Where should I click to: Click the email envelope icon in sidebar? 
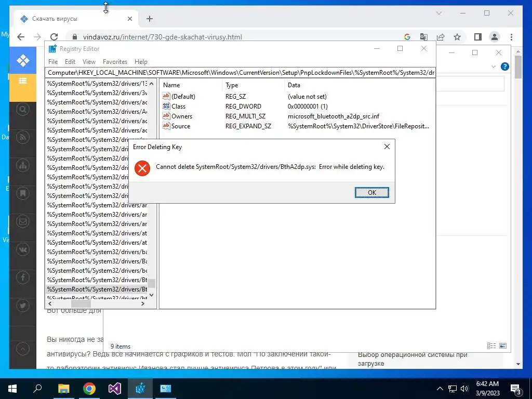point(23,221)
